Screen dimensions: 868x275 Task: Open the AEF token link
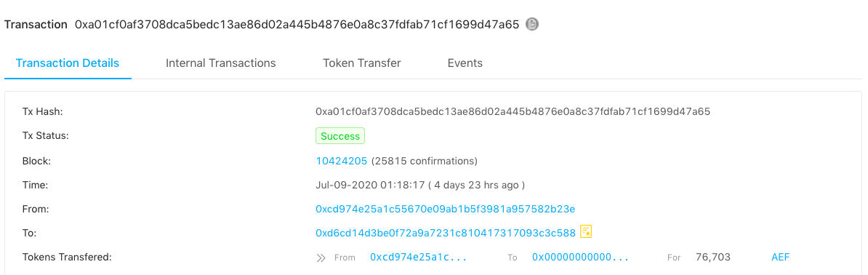781,258
